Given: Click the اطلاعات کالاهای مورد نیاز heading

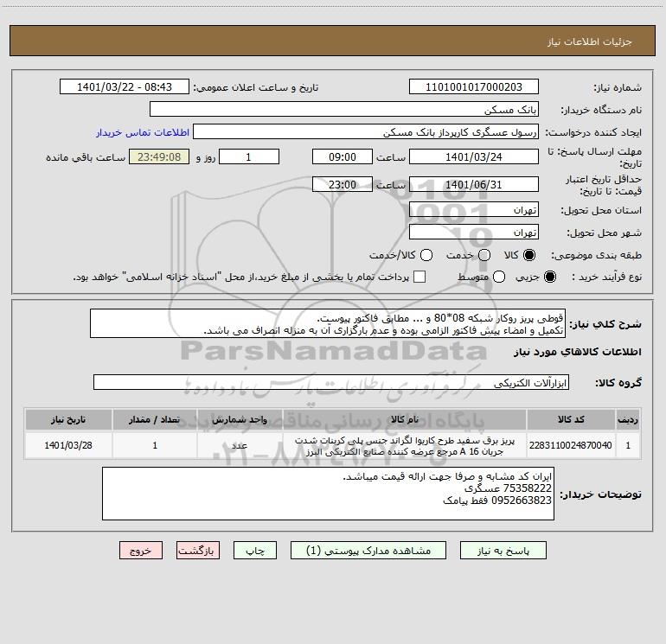Looking at the screenshot, I should point(577,353).
